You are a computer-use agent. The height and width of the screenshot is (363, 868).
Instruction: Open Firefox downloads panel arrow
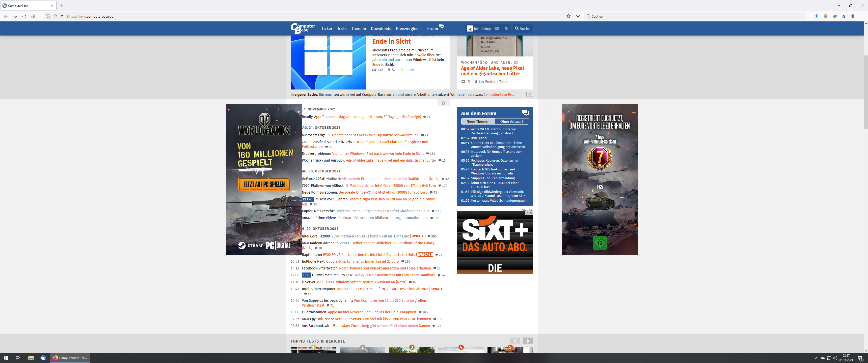tap(817, 16)
